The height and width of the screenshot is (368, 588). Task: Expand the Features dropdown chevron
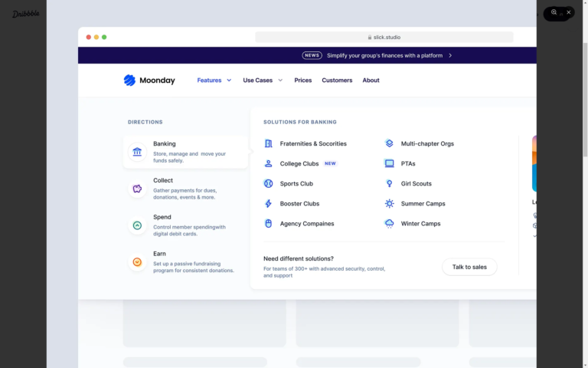(x=229, y=80)
